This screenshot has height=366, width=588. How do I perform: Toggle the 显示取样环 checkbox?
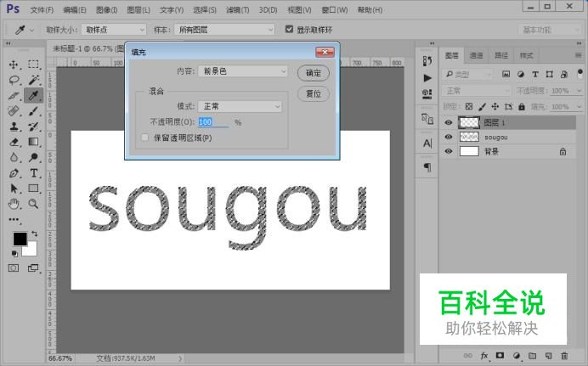289,29
